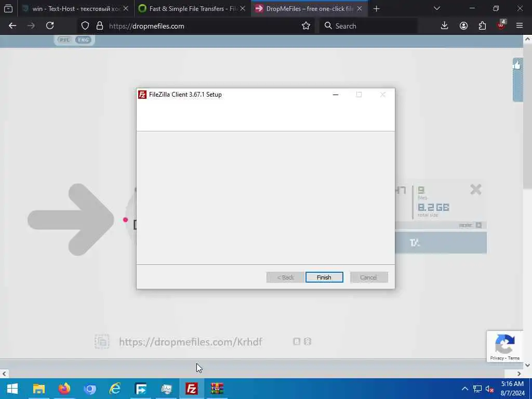532x399 pixels.
Task: Click the FileZilla taskbar icon
Action: [x=191, y=389]
